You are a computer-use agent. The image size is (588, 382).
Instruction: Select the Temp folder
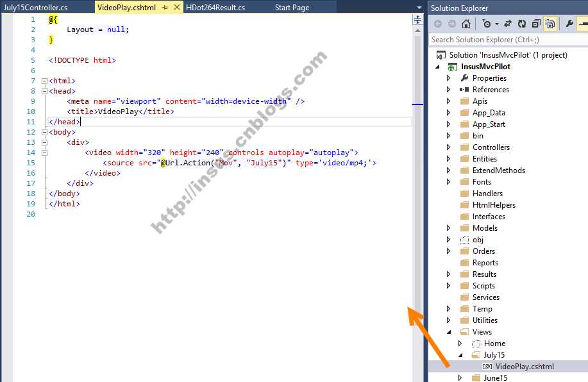coord(482,309)
